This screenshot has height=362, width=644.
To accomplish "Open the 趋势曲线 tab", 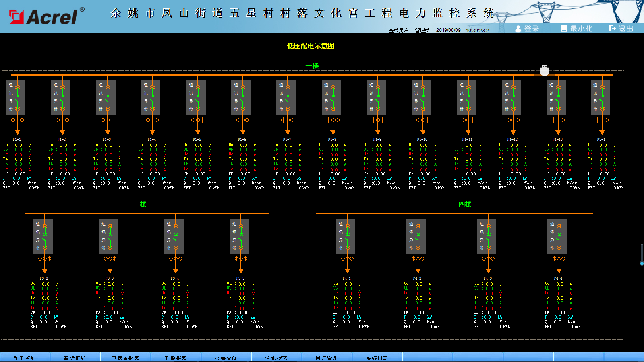I will (75, 358).
